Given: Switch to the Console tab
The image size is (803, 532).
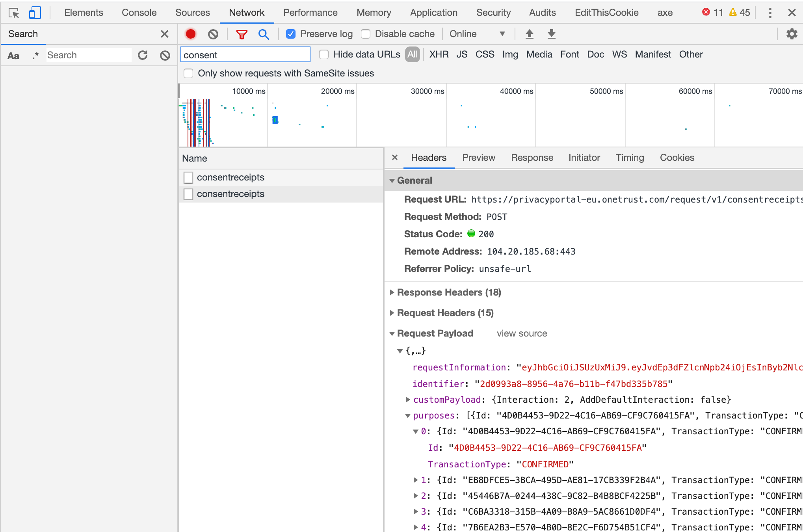Looking at the screenshot, I should click(x=139, y=13).
